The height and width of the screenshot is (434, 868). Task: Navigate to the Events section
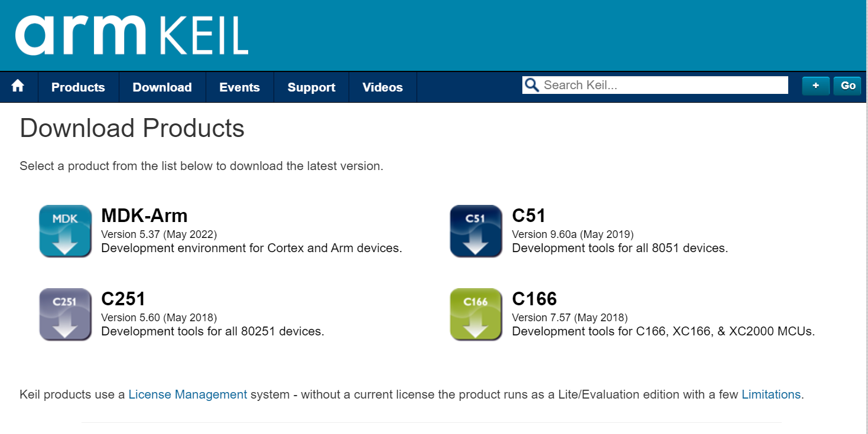click(x=239, y=87)
